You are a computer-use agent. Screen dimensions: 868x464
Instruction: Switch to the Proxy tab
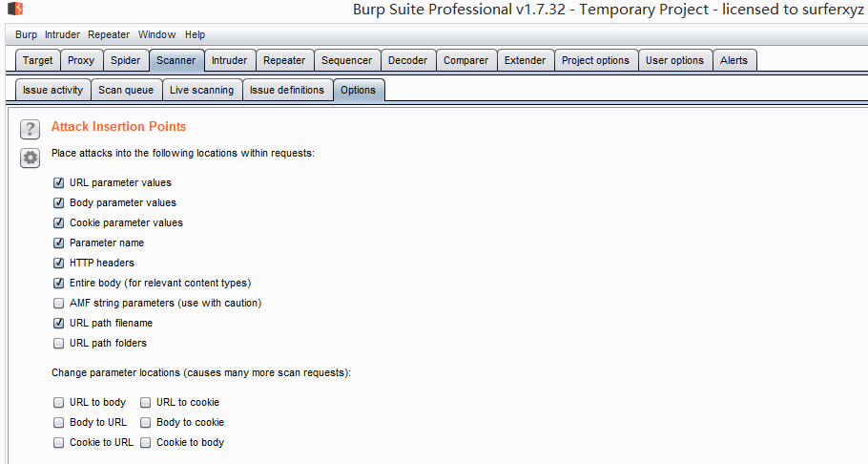coord(81,60)
